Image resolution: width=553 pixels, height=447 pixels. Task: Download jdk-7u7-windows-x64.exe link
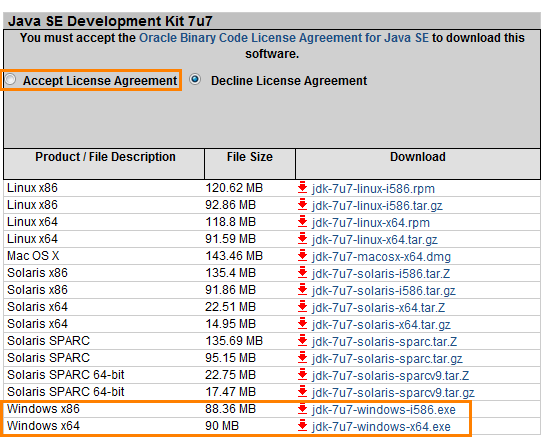381,427
